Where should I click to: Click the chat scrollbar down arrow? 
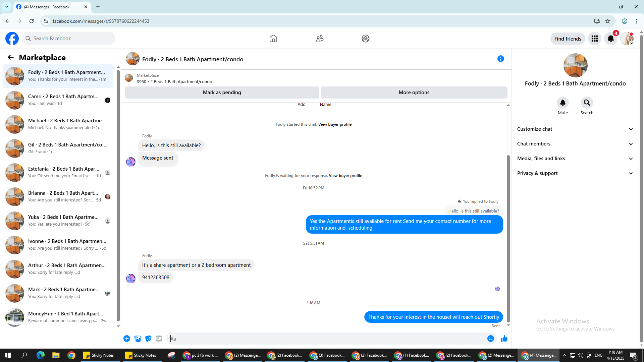click(508, 325)
